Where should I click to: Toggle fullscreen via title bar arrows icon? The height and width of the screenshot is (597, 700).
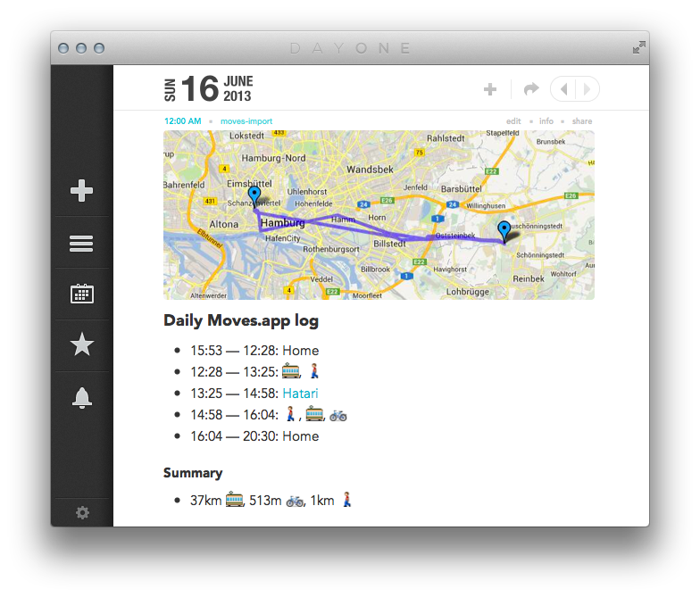coord(638,48)
